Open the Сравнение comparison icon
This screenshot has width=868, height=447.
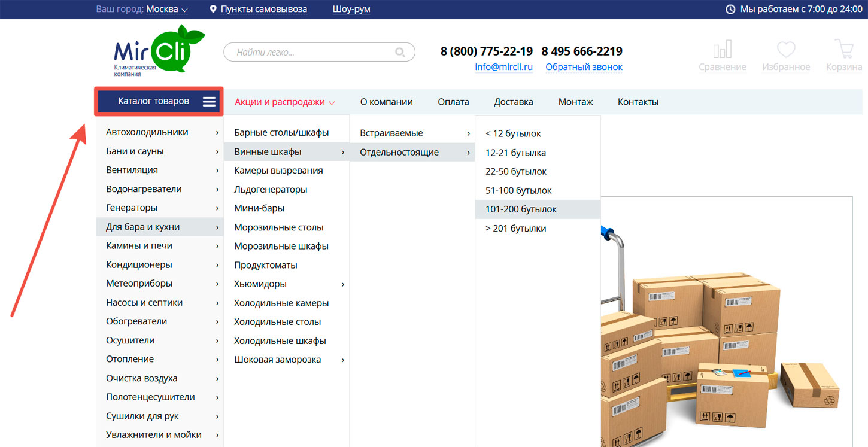click(723, 50)
